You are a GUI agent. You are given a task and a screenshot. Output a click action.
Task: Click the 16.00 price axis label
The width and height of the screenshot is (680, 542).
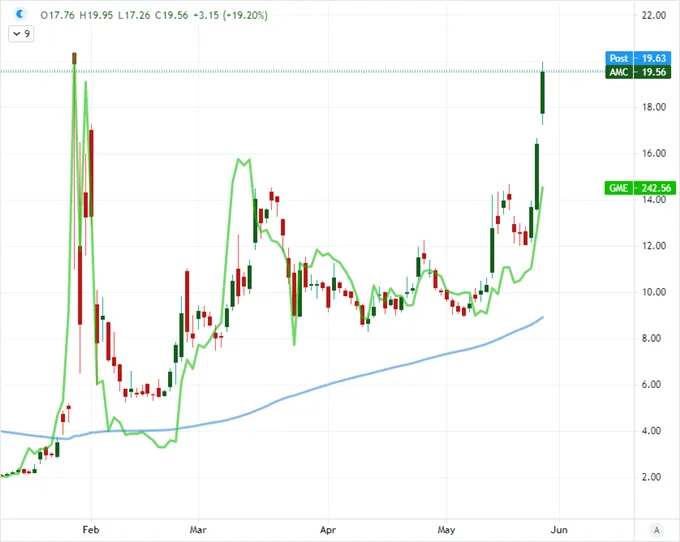point(654,153)
